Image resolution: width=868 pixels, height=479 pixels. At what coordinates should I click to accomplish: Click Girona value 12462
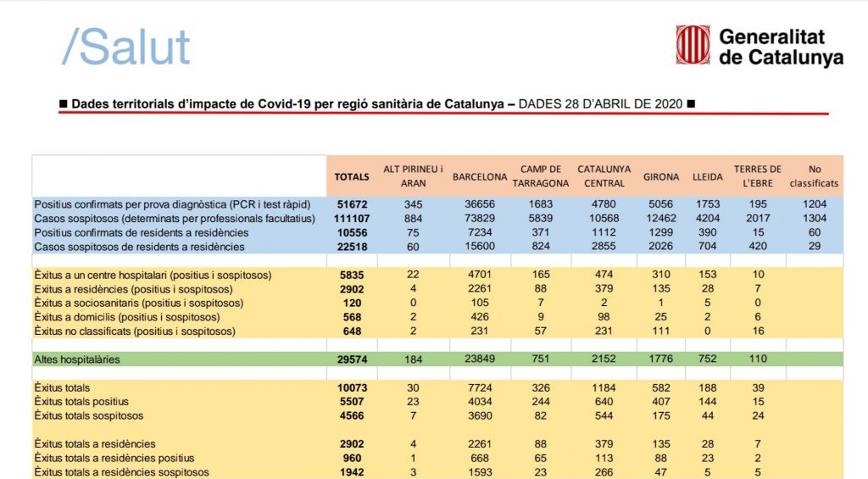[x=661, y=218]
